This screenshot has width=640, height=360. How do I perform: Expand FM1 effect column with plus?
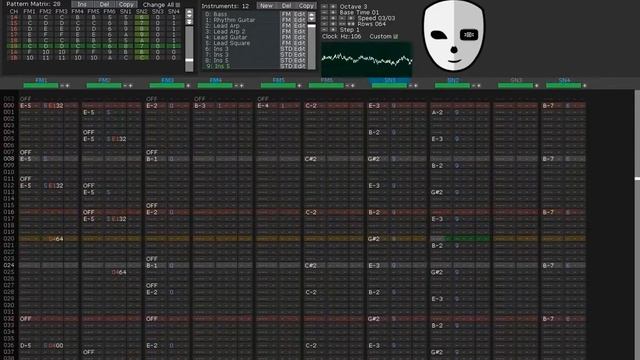coord(67,86)
